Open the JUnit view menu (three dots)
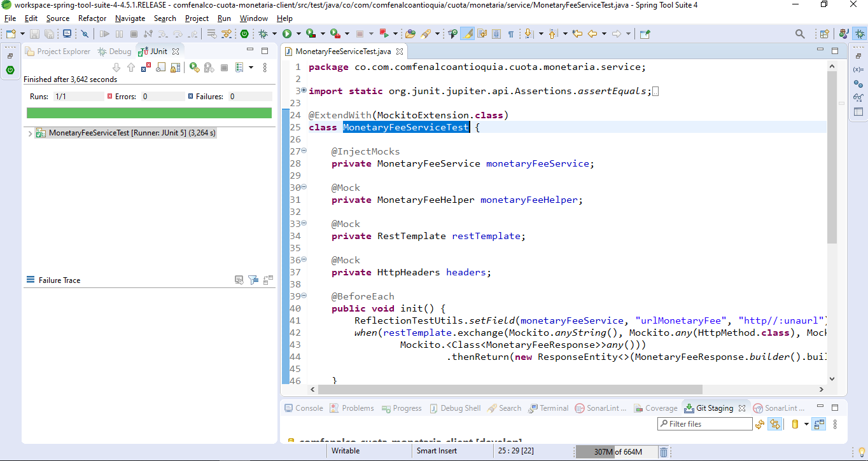 (x=265, y=67)
